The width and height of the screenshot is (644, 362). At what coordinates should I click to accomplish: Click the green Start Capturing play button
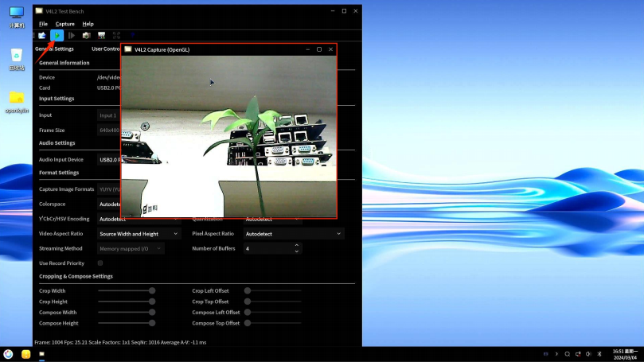(57, 36)
